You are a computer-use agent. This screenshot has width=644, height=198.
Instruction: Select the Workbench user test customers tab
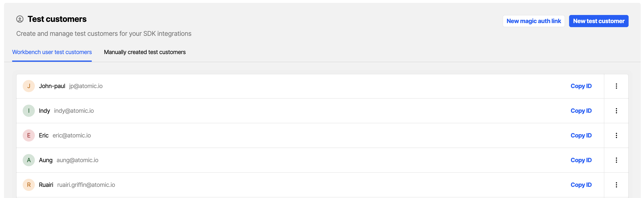[x=52, y=52]
